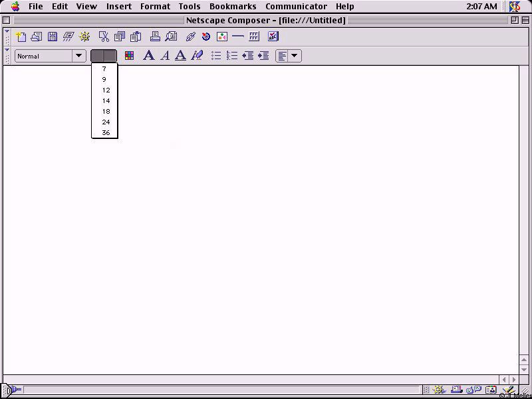Click the vertical scrollbar down arrow
This screenshot has height=399, width=532.
[x=525, y=369]
